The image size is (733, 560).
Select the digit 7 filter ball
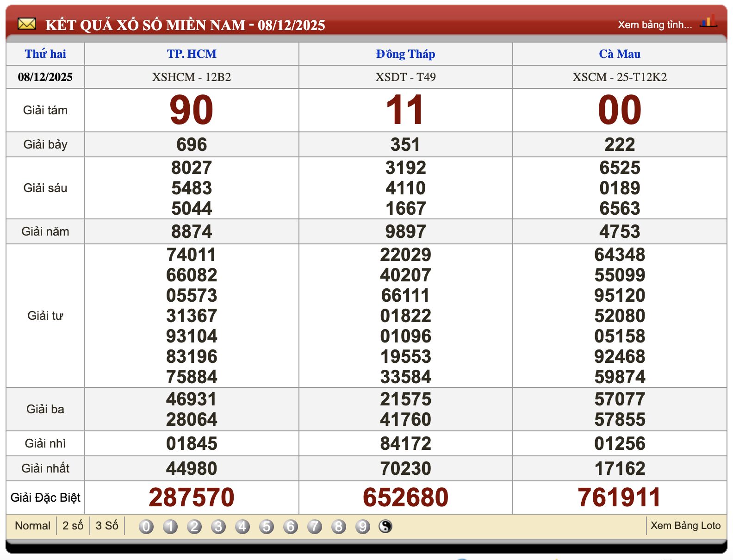pos(315,526)
